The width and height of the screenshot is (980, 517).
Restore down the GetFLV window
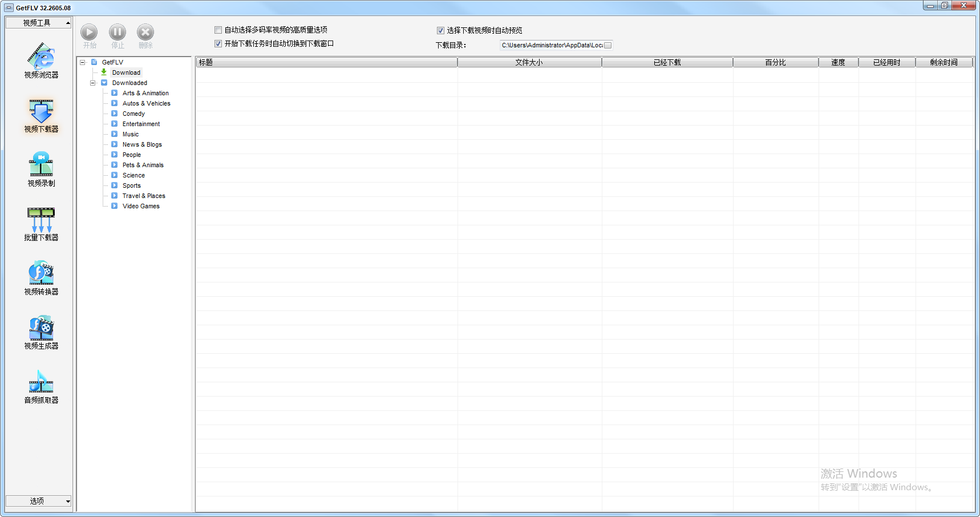(945, 5)
